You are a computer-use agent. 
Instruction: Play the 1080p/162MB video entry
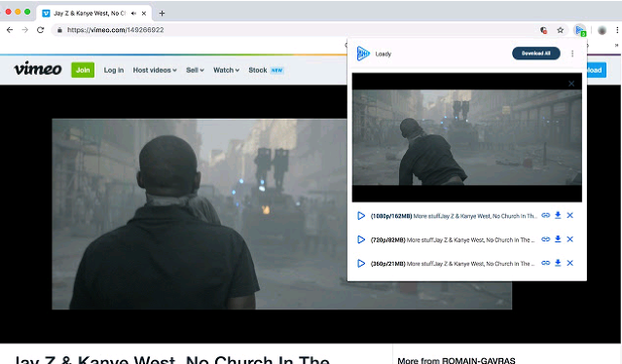click(x=361, y=216)
